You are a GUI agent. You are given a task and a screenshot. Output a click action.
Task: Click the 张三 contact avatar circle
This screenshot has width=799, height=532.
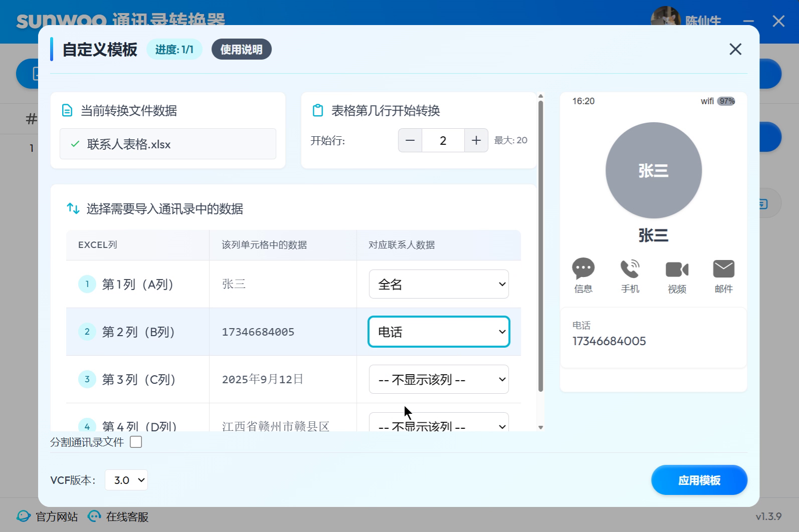tap(654, 170)
